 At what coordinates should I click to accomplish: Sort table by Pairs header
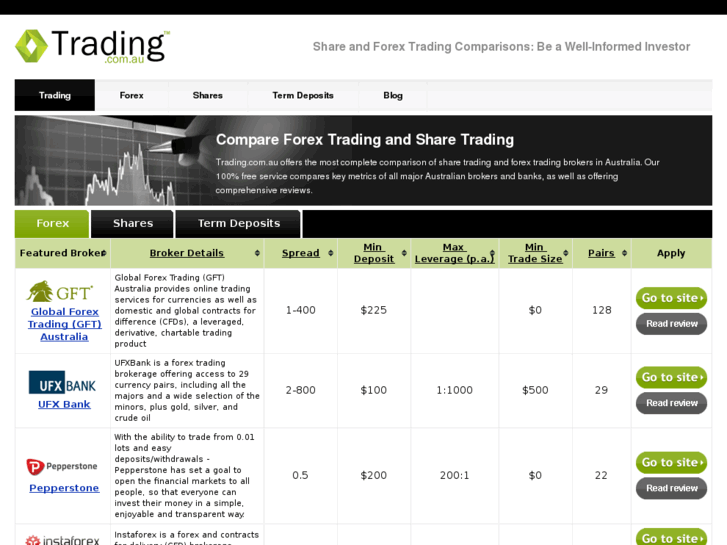click(601, 253)
